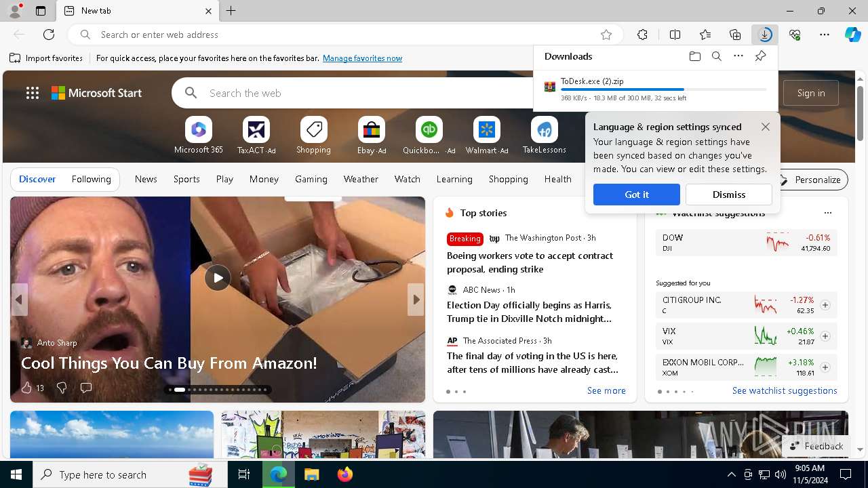Open tab actions menu icon

click(41, 11)
